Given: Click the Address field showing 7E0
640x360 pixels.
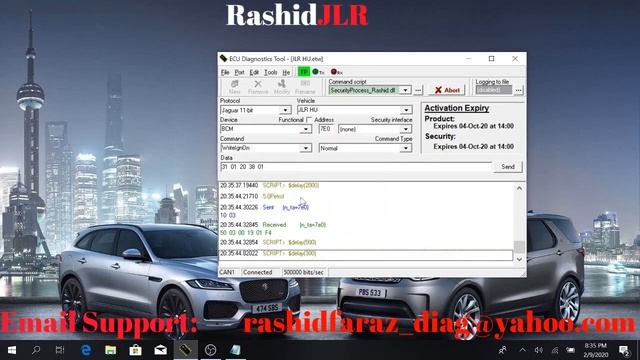Looking at the screenshot, I should tap(326, 129).
